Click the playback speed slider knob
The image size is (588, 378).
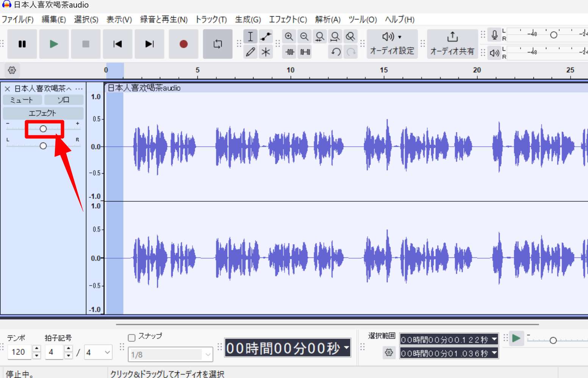553,340
